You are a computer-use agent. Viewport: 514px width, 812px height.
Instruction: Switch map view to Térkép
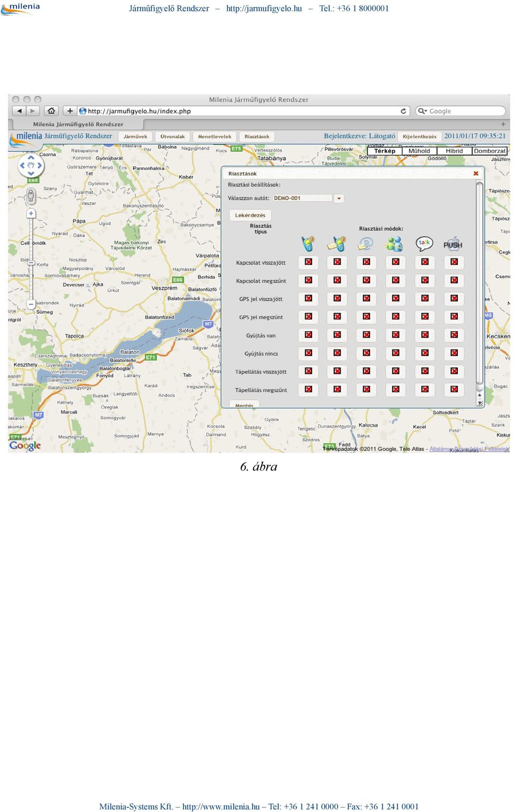[385, 151]
